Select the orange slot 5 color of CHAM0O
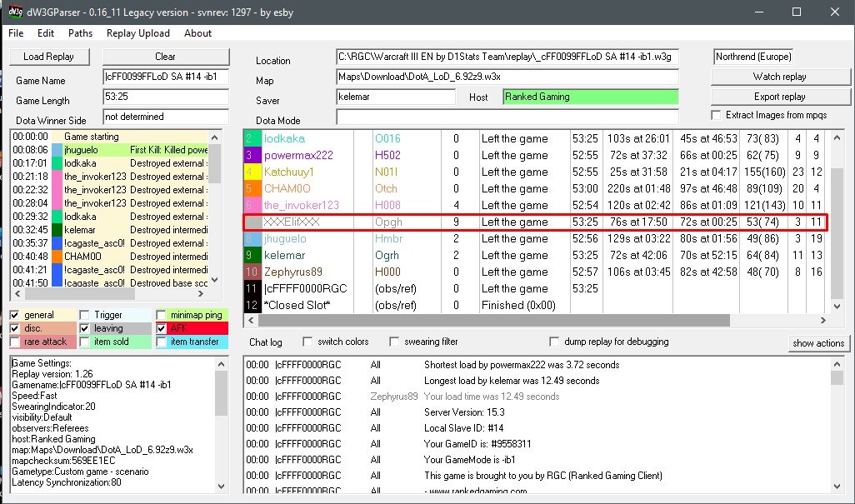 (252, 188)
